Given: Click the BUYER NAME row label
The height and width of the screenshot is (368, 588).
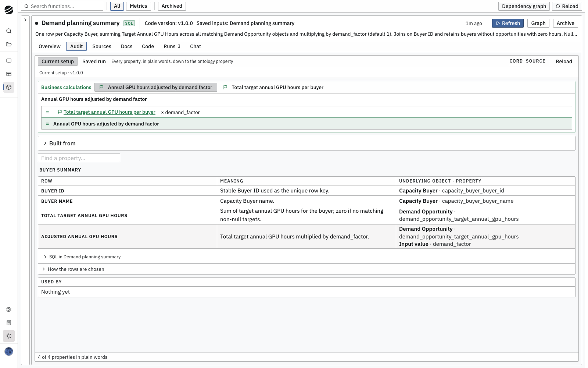Looking at the screenshot, I should tap(57, 201).
